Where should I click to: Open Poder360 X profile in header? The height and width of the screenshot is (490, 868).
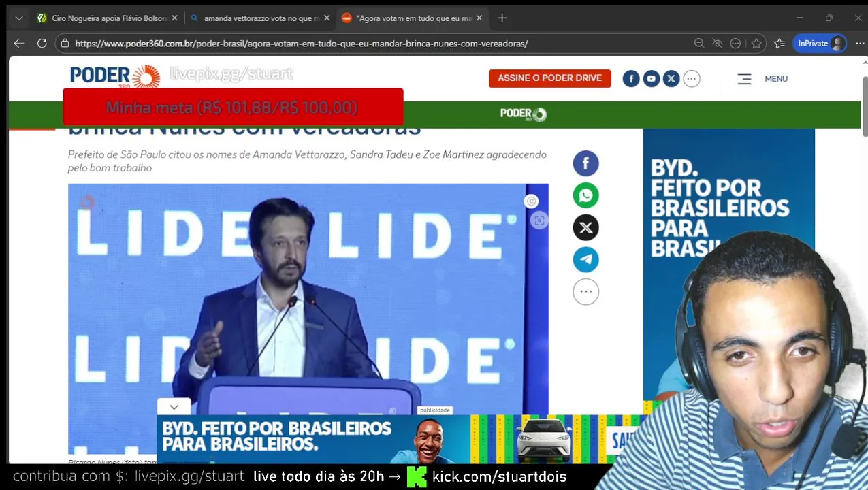[671, 79]
